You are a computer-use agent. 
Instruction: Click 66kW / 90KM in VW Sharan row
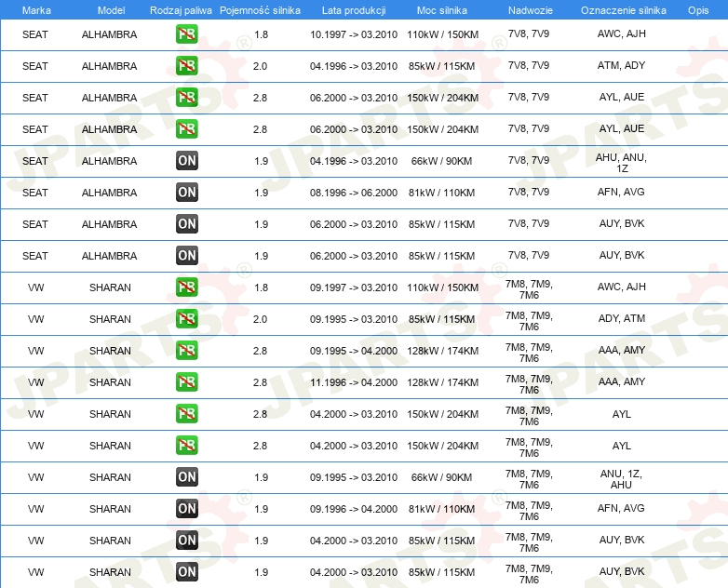441,477
